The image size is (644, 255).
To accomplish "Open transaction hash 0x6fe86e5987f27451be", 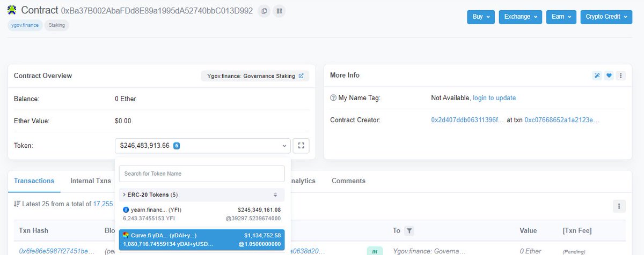I will click(x=56, y=251).
